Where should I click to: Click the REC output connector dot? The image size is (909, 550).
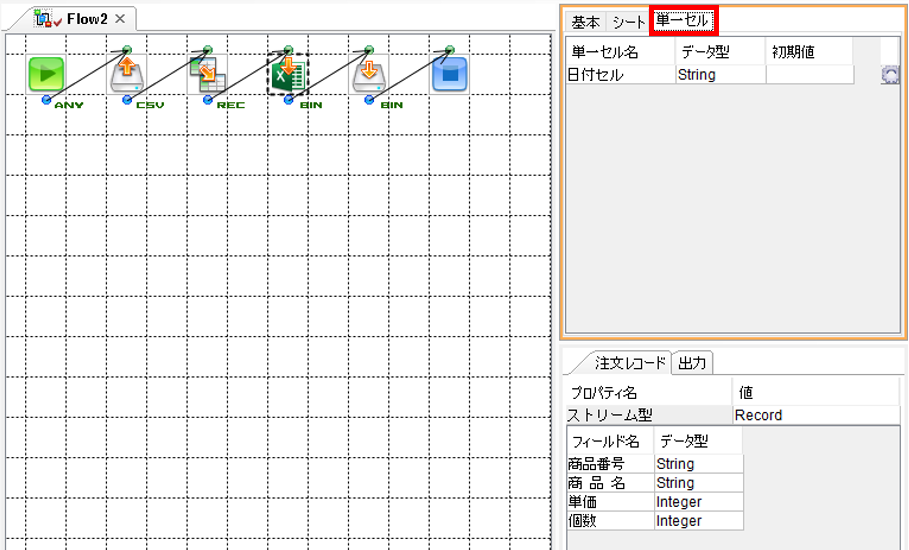(x=208, y=100)
